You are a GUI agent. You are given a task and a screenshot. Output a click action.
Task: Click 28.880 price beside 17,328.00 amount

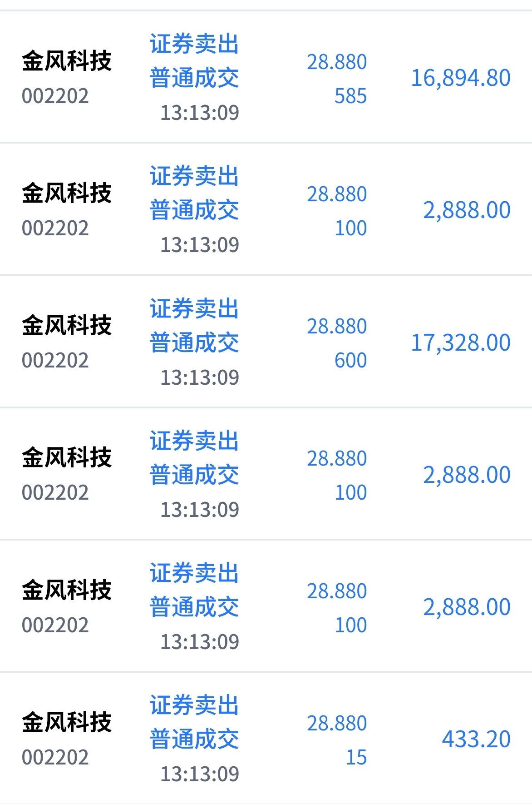pyautogui.click(x=336, y=327)
